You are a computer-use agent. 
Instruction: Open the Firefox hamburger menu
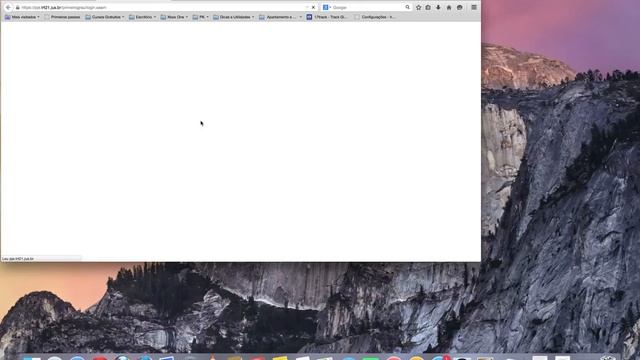point(474,7)
